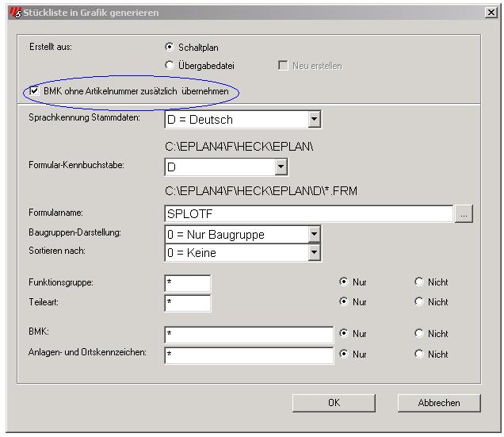Select Nicht for Anlagen- und Ortskennzeichen
The height and width of the screenshot is (437, 504).
419,354
